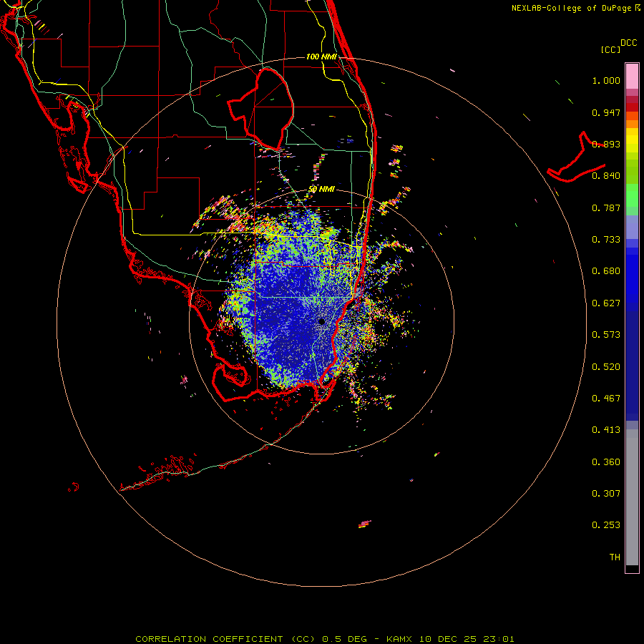
Task: Click the 0.467 value on color scale
Action: (606, 399)
